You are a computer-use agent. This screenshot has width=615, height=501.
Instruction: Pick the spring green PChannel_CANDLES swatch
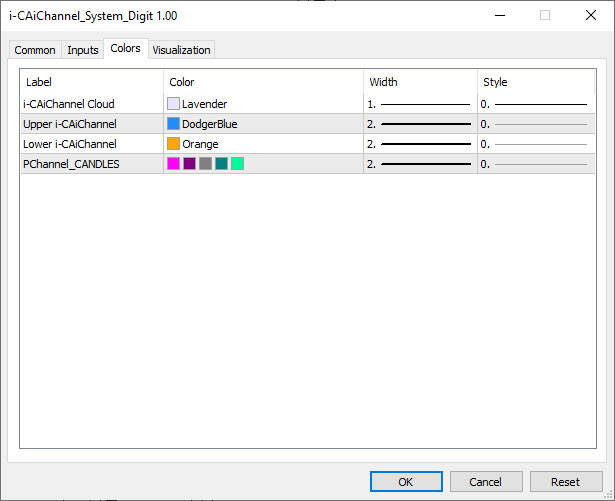pos(238,164)
